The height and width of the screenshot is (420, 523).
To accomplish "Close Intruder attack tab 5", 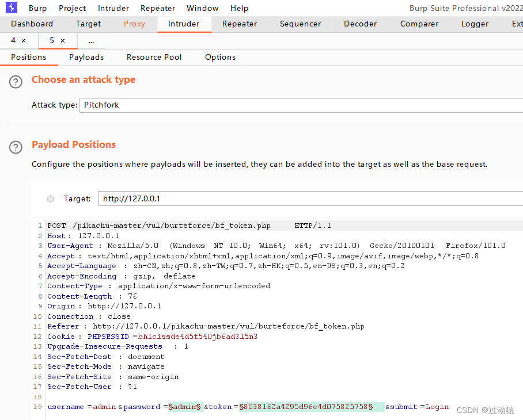I will (63, 41).
